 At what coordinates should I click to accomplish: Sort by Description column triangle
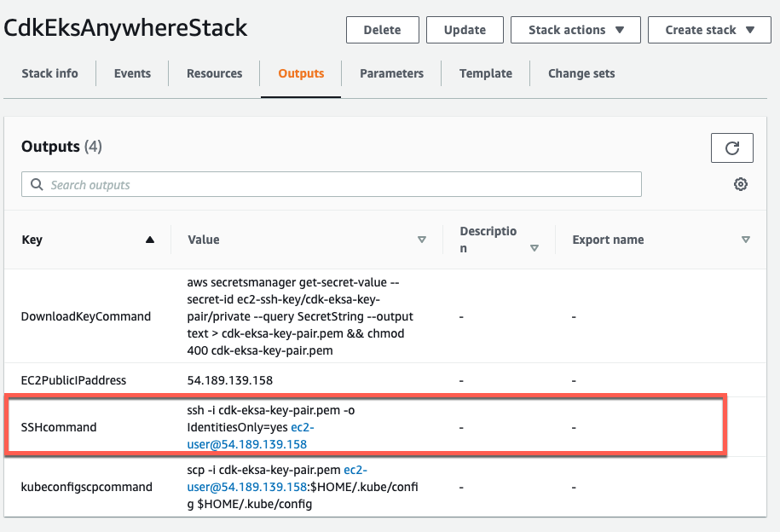pyautogui.click(x=534, y=248)
